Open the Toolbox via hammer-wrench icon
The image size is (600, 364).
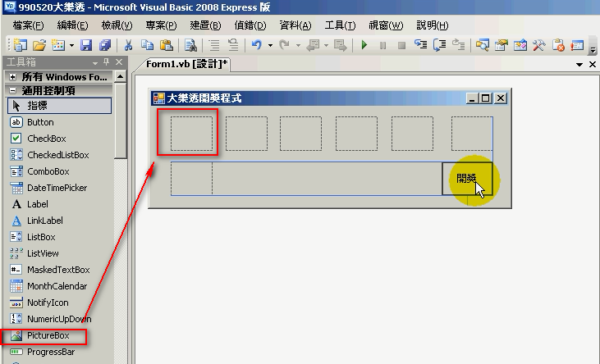coord(539,45)
